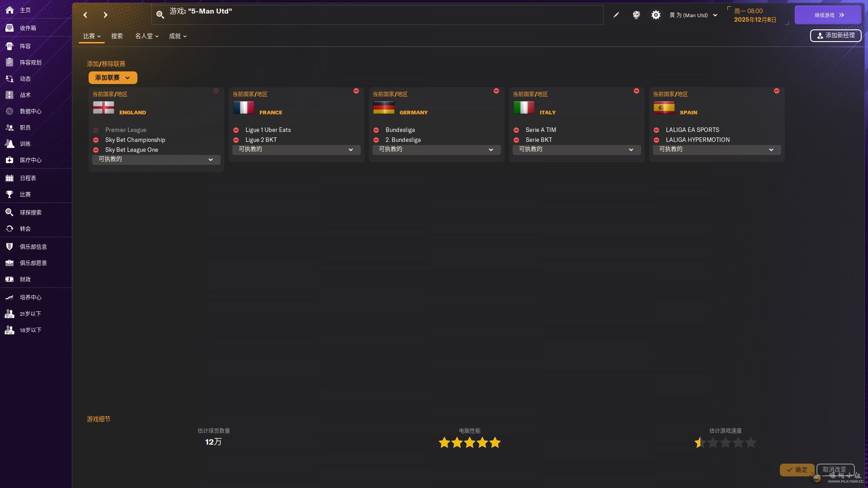Click the England flag thumbnail

104,108
